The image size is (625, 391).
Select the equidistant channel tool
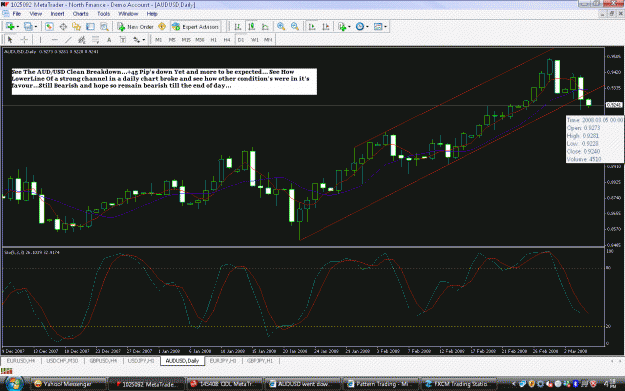click(x=82, y=39)
